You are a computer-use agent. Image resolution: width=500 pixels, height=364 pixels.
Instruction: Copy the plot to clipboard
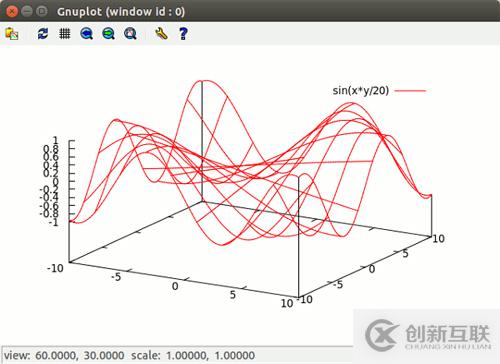click(x=12, y=34)
